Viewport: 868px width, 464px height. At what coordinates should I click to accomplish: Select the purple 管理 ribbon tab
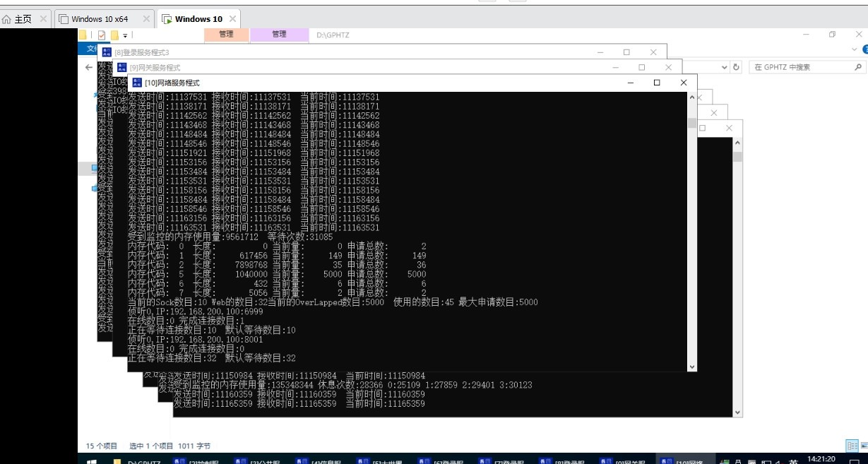pos(279,34)
